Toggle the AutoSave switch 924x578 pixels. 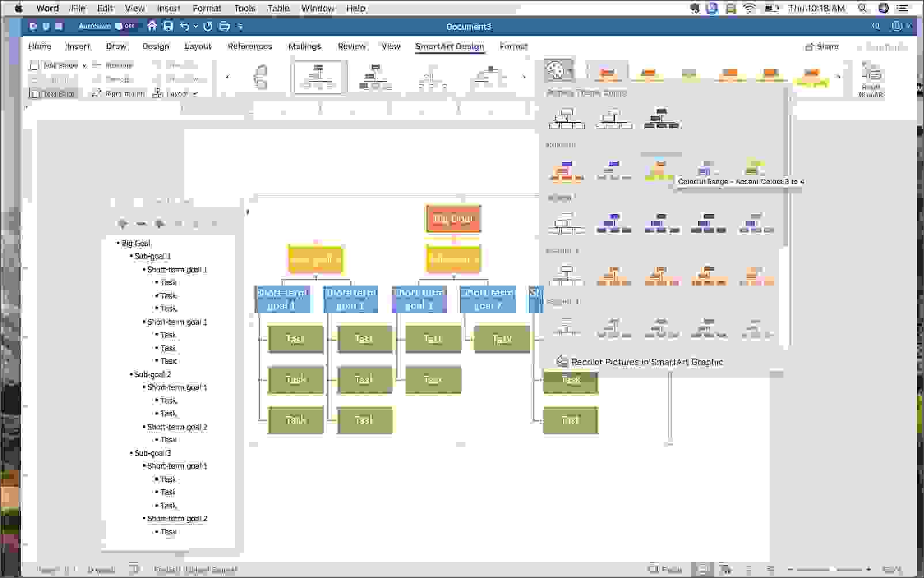(x=124, y=26)
